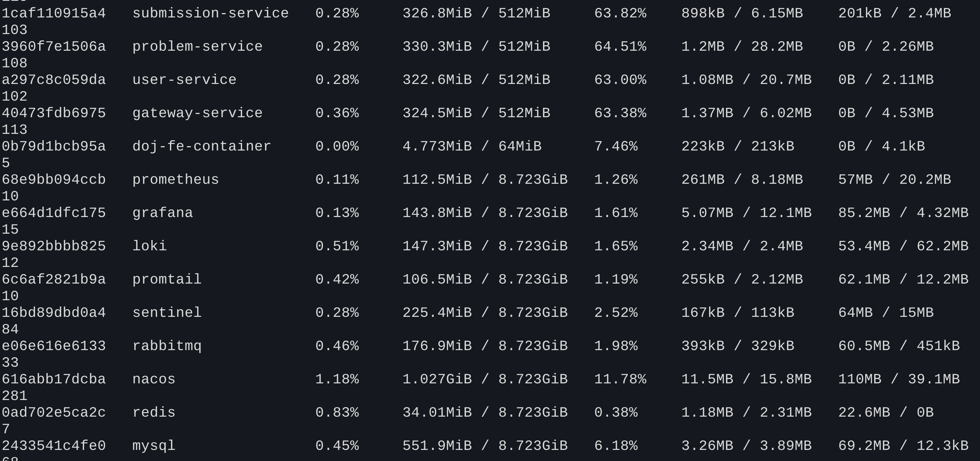Click the gateway-service CPU value 0.36%
Image resolution: width=980 pixels, height=461 pixels.
(337, 113)
